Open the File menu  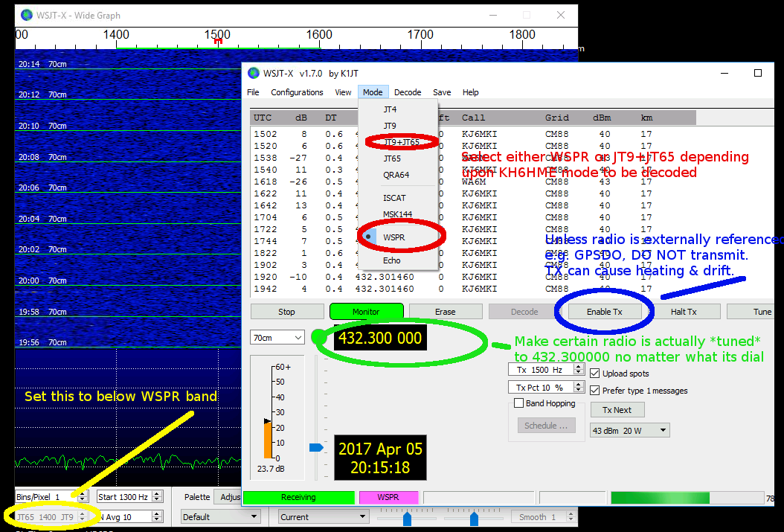coord(253,92)
